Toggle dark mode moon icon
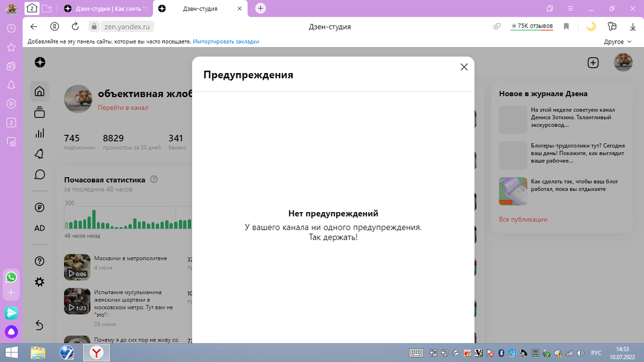The height and width of the screenshot is (362, 644). [591, 26]
